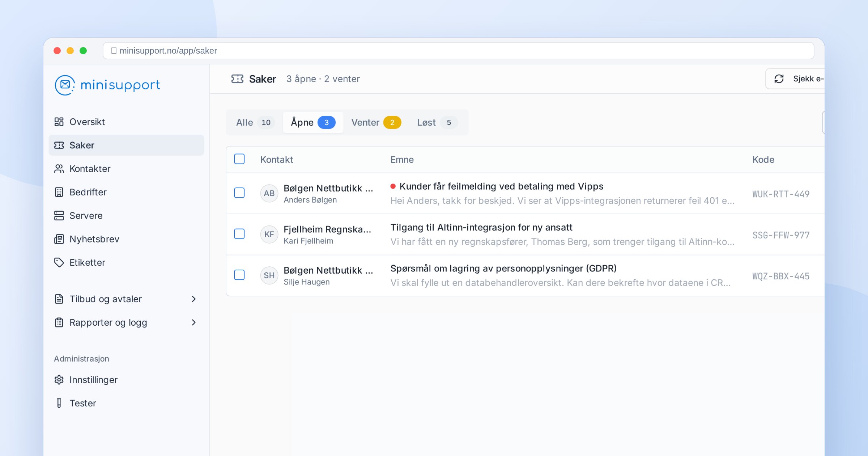Image resolution: width=868 pixels, height=456 pixels.
Task: Click the Saker ticket icon in sidebar
Action: (x=59, y=145)
